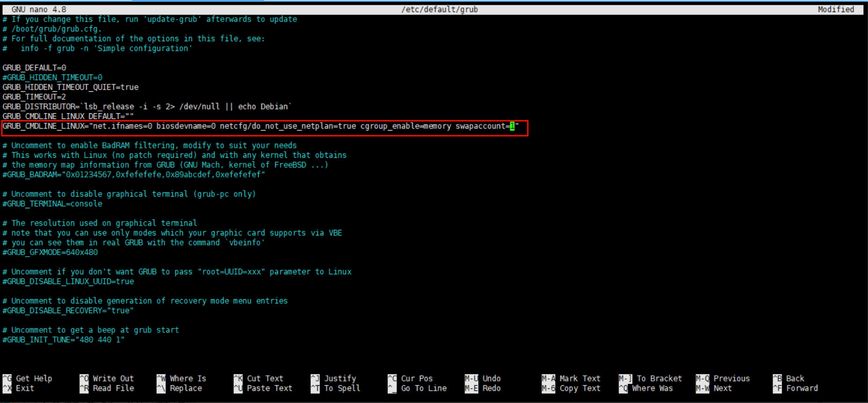
Task: Choose the Where Is search shortcut
Action: coord(182,378)
